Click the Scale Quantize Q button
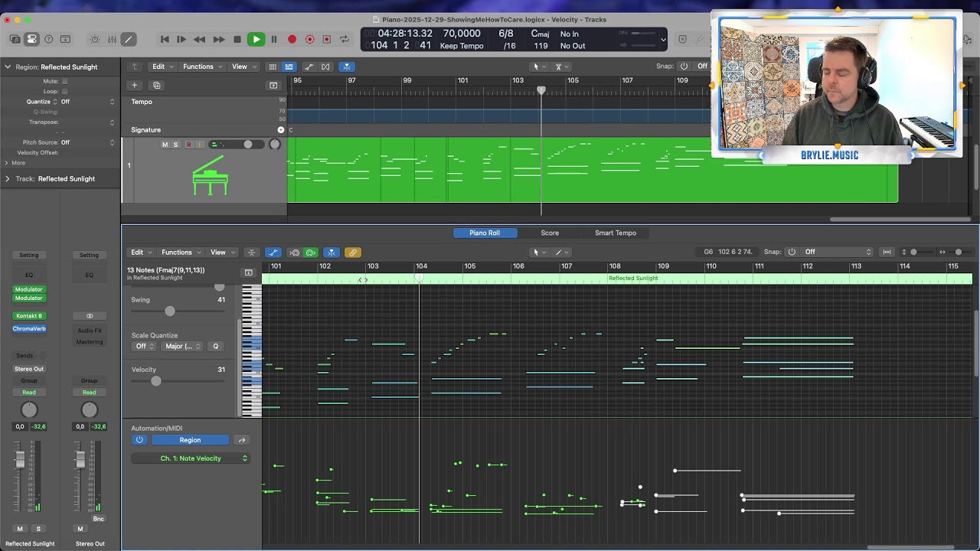The height and width of the screenshot is (551, 980). point(216,347)
